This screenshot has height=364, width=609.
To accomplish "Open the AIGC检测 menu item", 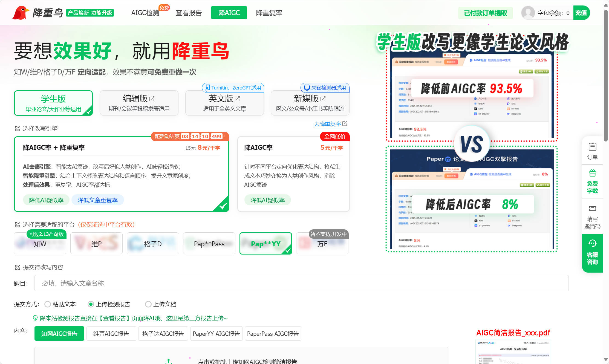I will [x=145, y=13].
